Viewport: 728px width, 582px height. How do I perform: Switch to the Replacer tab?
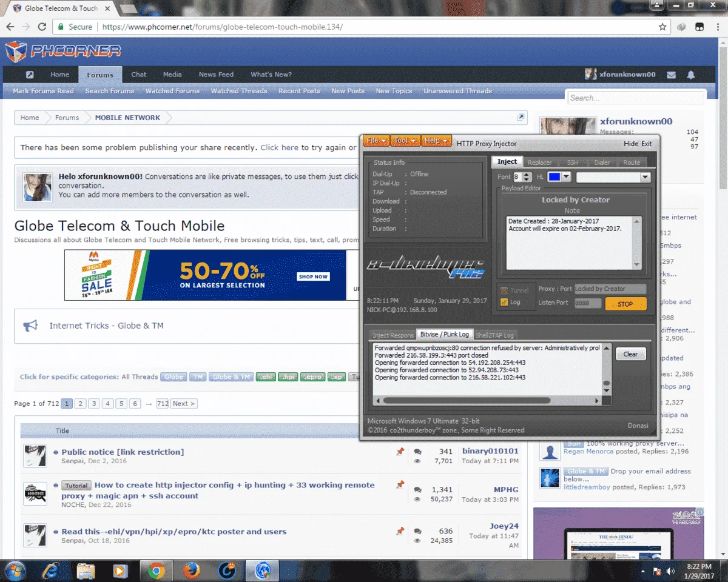(540, 162)
